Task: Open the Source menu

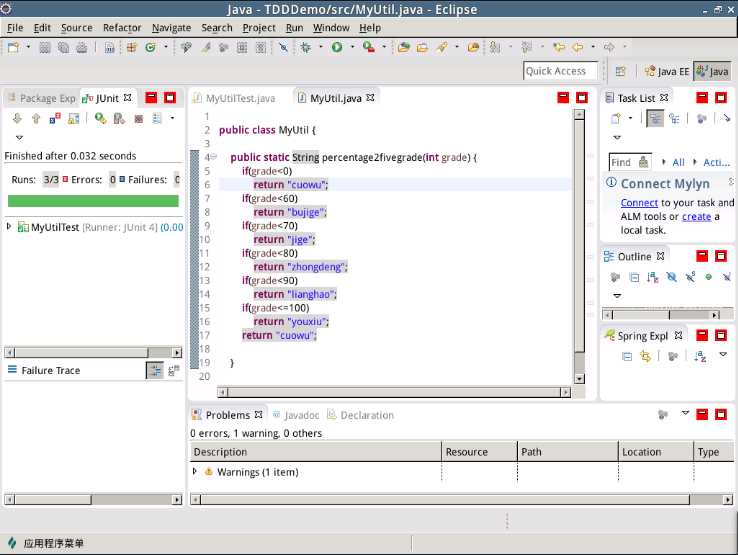Action: pyautogui.click(x=77, y=28)
